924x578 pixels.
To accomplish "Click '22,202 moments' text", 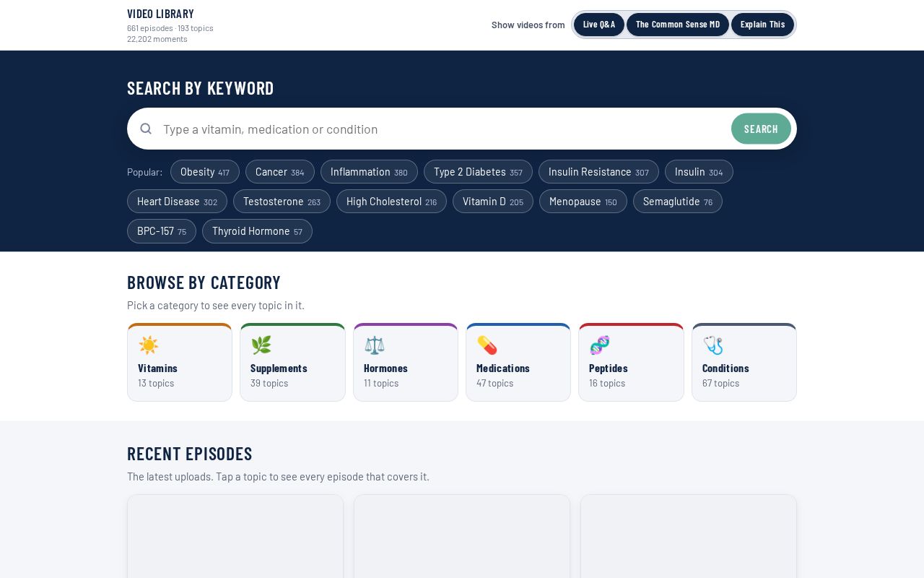I will pyautogui.click(x=157, y=39).
